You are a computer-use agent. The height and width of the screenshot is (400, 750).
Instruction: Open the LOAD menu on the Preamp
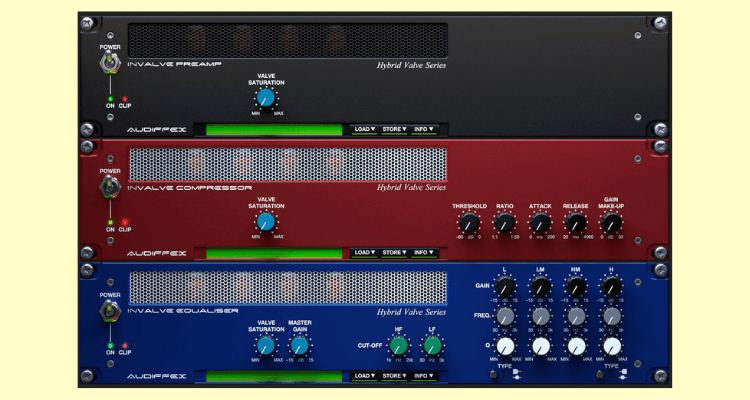click(364, 129)
